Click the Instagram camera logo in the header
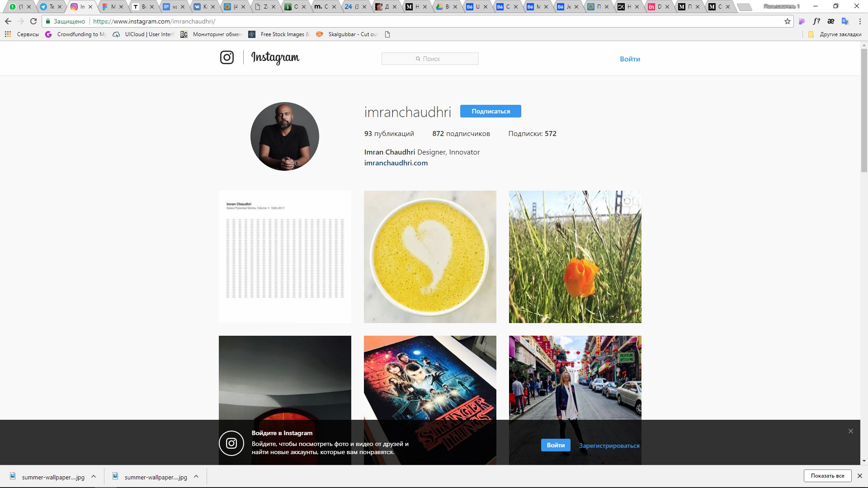868x488 pixels. coord(227,57)
